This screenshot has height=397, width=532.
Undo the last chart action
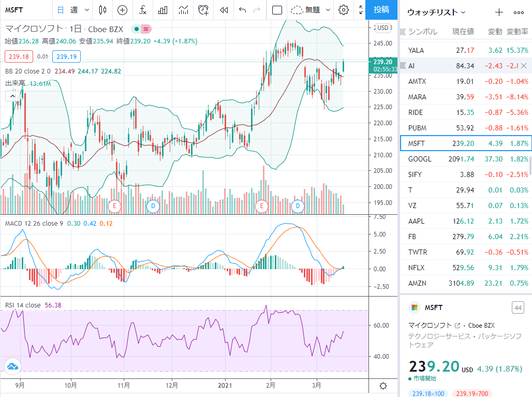[242, 10]
